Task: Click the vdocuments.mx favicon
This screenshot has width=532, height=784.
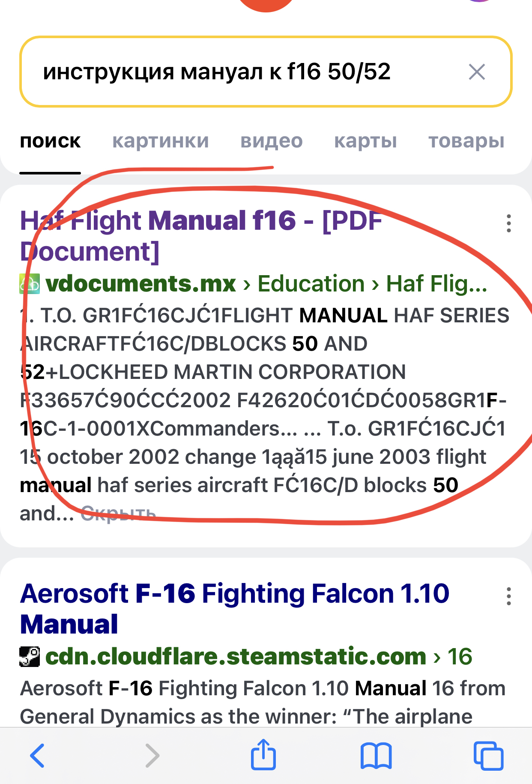Action: tap(30, 284)
